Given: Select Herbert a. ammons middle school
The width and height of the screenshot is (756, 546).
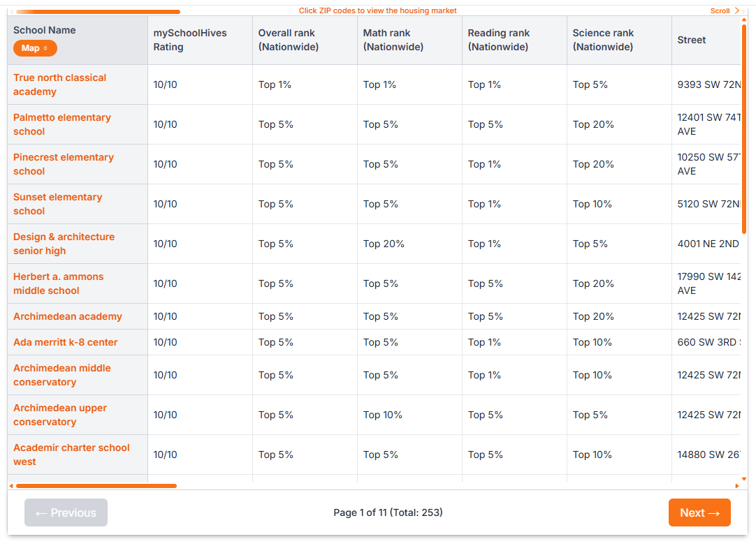Looking at the screenshot, I should (59, 283).
